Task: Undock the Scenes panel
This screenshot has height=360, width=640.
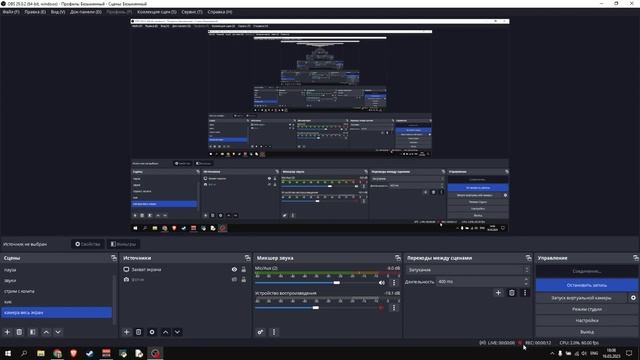Action: 114,258
